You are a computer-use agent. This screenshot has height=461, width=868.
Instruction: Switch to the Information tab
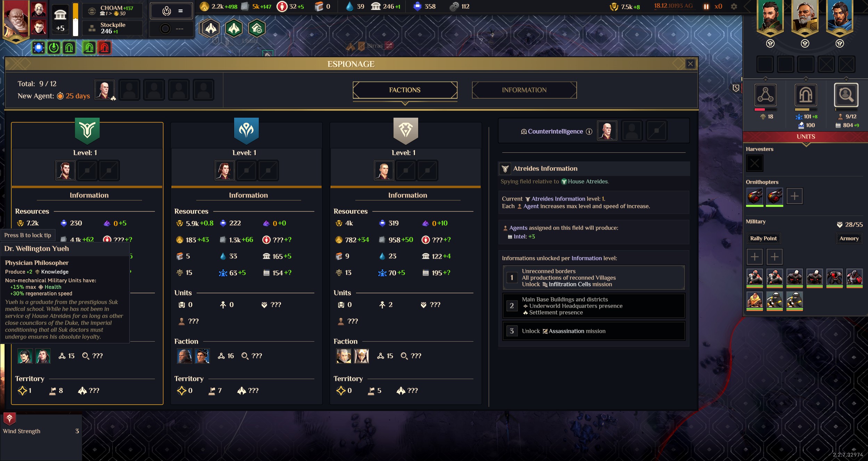click(x=524, y=90)
